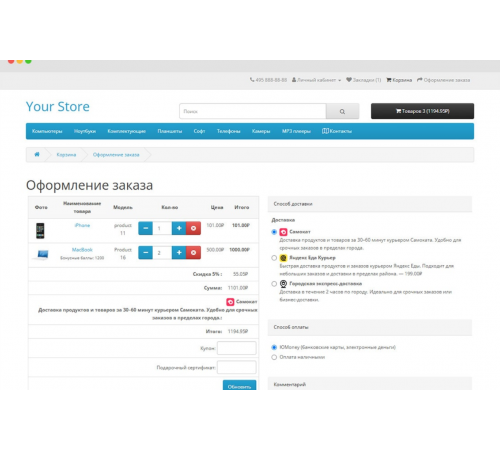This screenshot has height=450, width=500.
Task: Open the Планшеты menu item
Action: [x=170, y=131]
